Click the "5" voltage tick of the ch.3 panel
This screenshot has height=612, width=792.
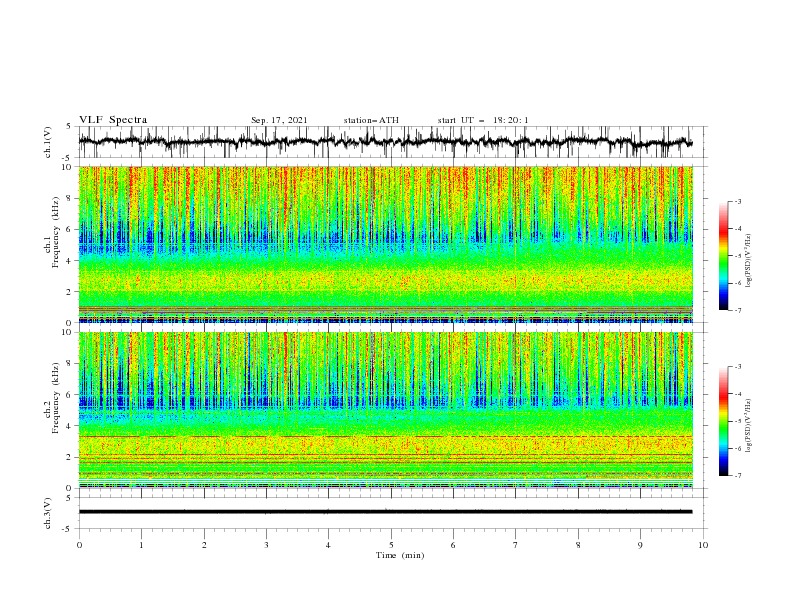[70, 498]
